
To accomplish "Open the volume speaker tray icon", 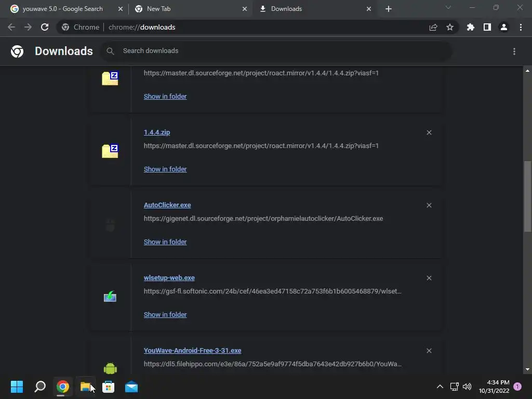I will [467, 387].
